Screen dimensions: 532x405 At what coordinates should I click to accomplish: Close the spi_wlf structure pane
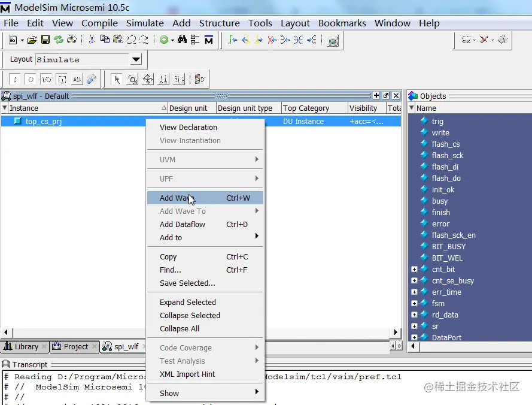(396, 95)
